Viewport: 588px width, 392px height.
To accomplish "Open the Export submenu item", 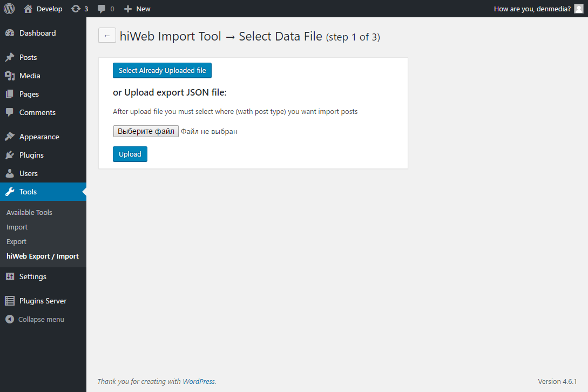I will pyautogui.click(x=17, y=241).
